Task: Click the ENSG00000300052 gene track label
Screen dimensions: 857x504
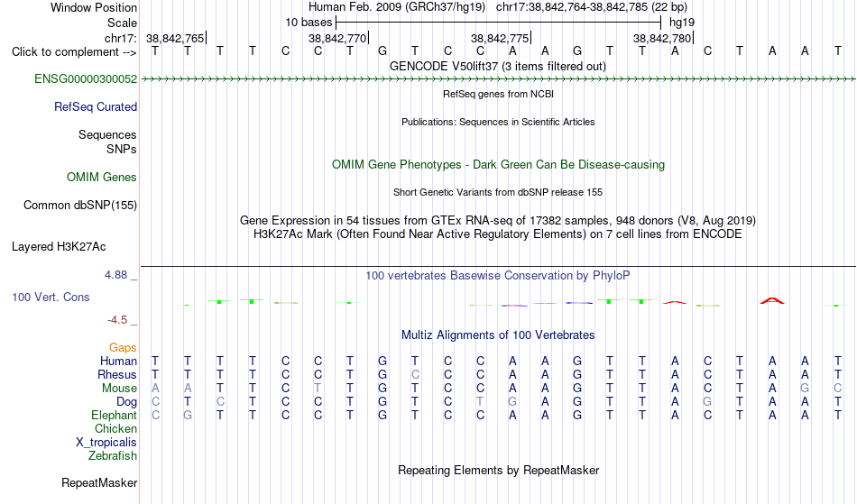Action: [86, 79]
